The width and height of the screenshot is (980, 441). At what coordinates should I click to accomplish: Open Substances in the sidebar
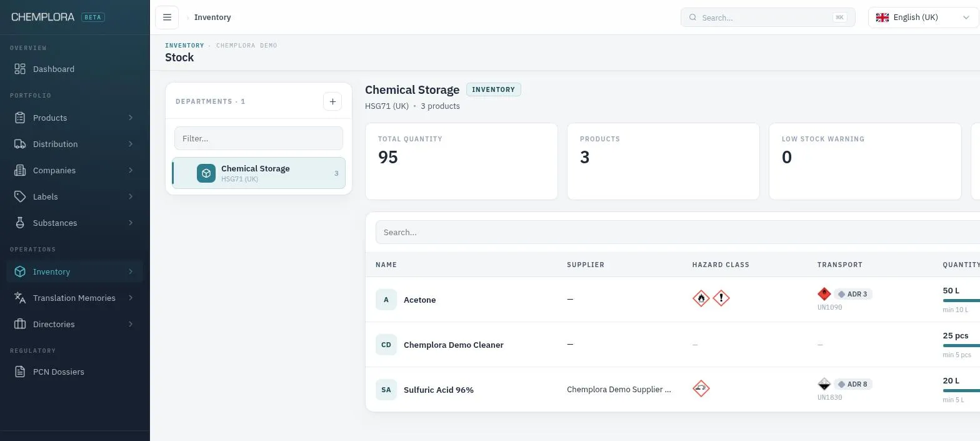click(x=75, y=223)
